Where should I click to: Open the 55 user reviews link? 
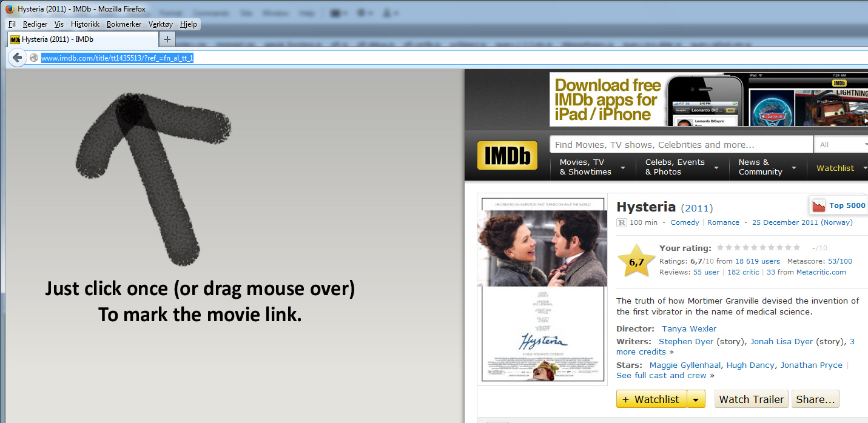tap(706, 272)
